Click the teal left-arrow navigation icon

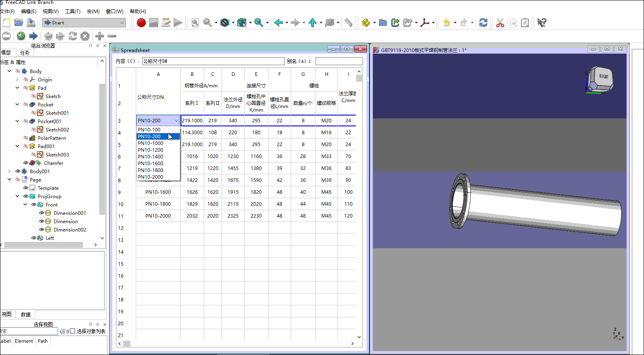[x=278, y=23]
